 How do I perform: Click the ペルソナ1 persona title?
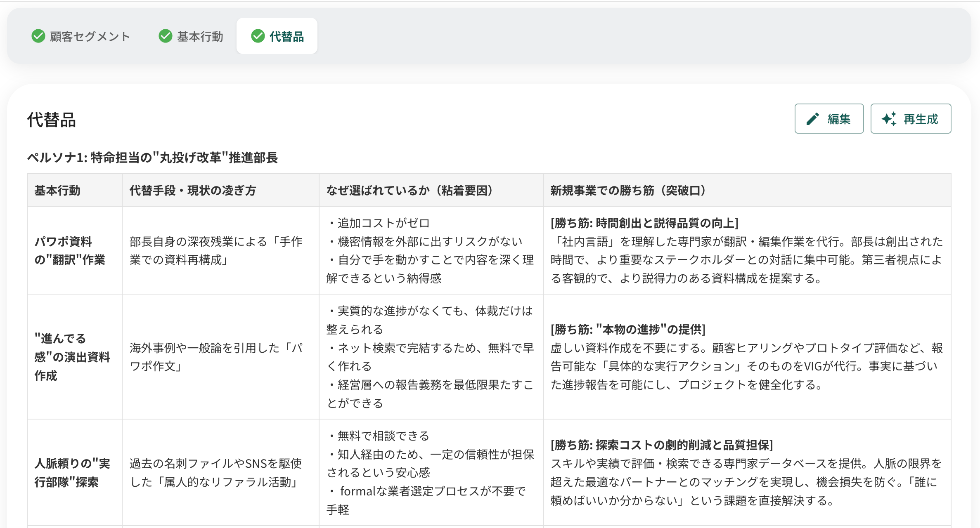[x=152, y=158]
